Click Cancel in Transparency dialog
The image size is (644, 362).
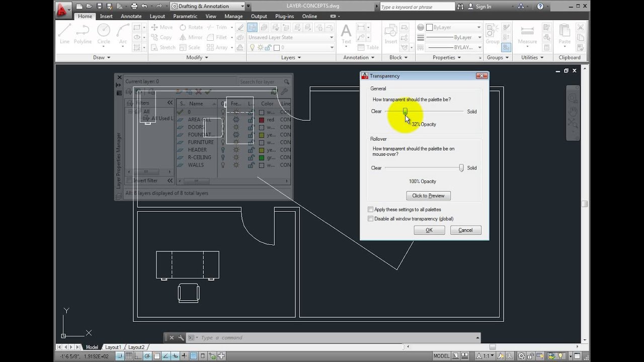[465, 230]
